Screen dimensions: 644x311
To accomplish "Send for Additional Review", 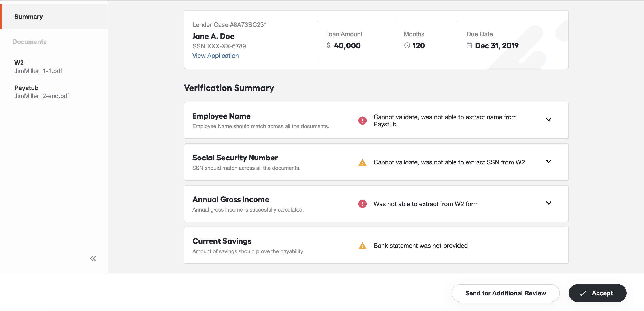I will [x=505, y=293].
